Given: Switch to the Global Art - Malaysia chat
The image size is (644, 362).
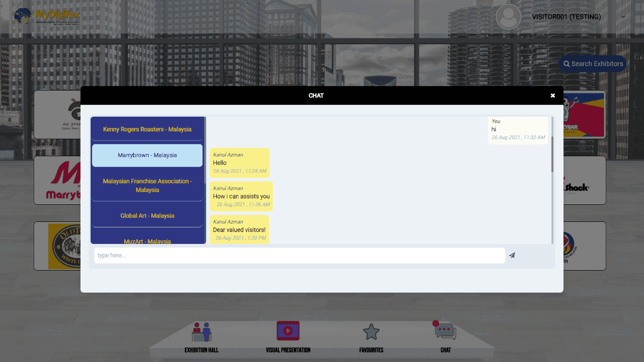Looking at the screenshot, I should tap(147, 215).
